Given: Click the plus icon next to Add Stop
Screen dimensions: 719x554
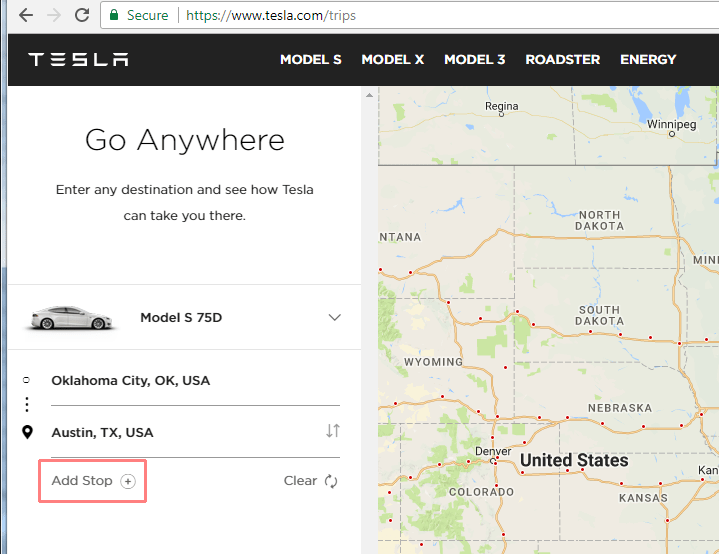Looking at the screenshot, I should coord(128,481).
